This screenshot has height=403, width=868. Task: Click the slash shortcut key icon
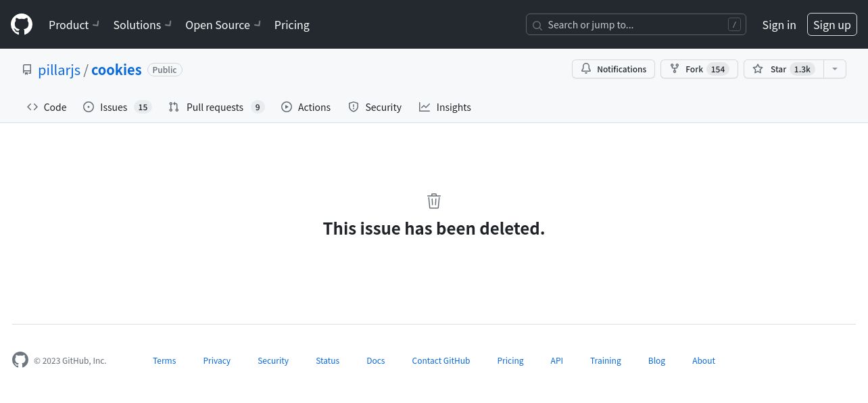click(x=734, y=24)
